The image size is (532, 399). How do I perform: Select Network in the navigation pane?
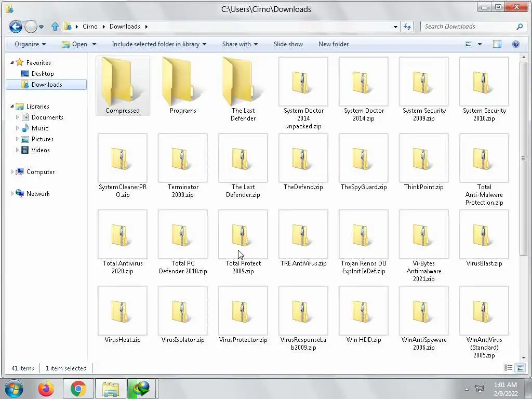37,193
